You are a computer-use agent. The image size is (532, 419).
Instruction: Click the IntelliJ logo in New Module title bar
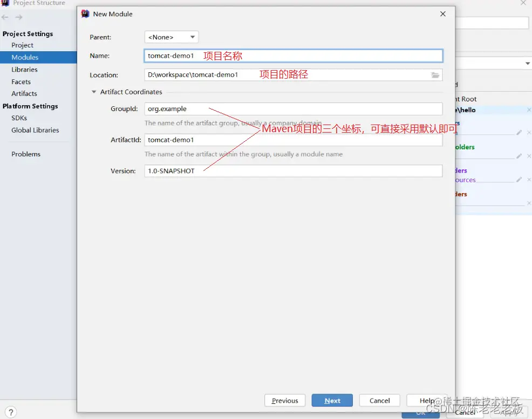click(85, 14)
